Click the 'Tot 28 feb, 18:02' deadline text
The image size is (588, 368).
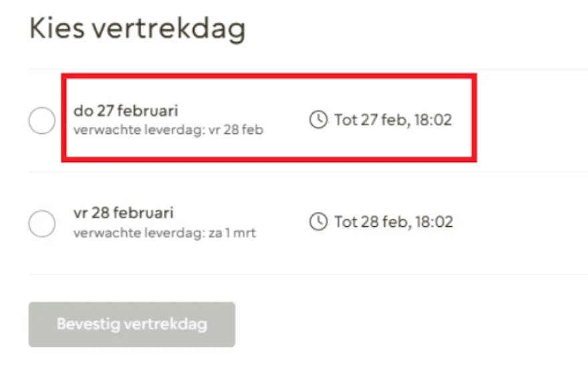(394, 222)
